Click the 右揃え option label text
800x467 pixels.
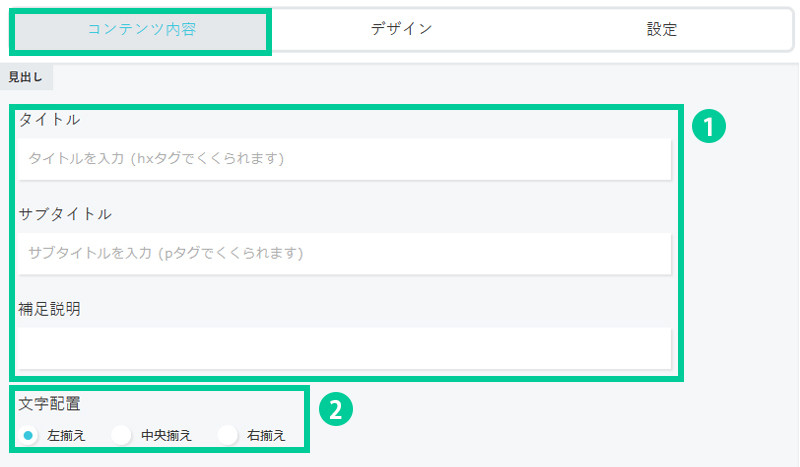pos(266,435)
